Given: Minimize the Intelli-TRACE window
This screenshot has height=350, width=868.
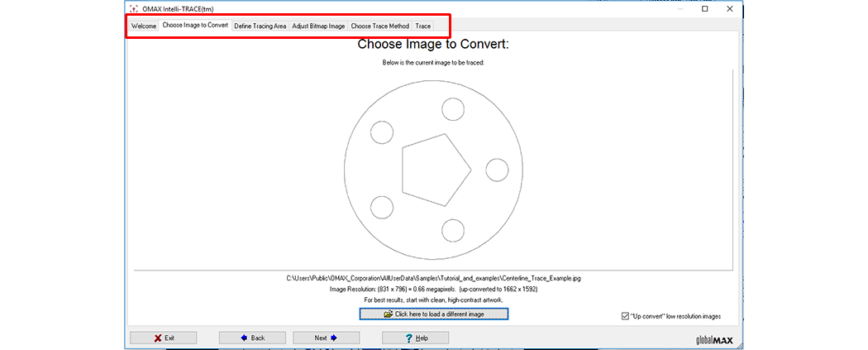Looking at the screenshot, I should click(x=678, y=9).
